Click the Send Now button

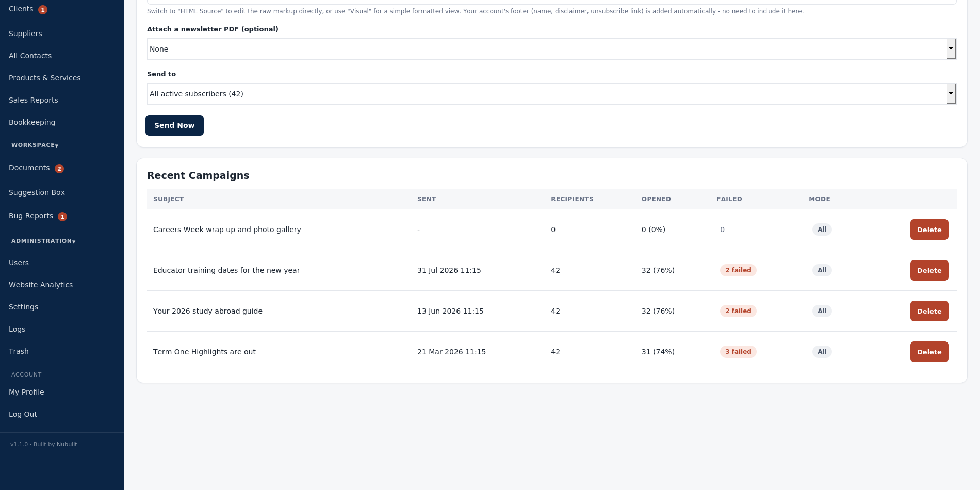click(174, 125)
